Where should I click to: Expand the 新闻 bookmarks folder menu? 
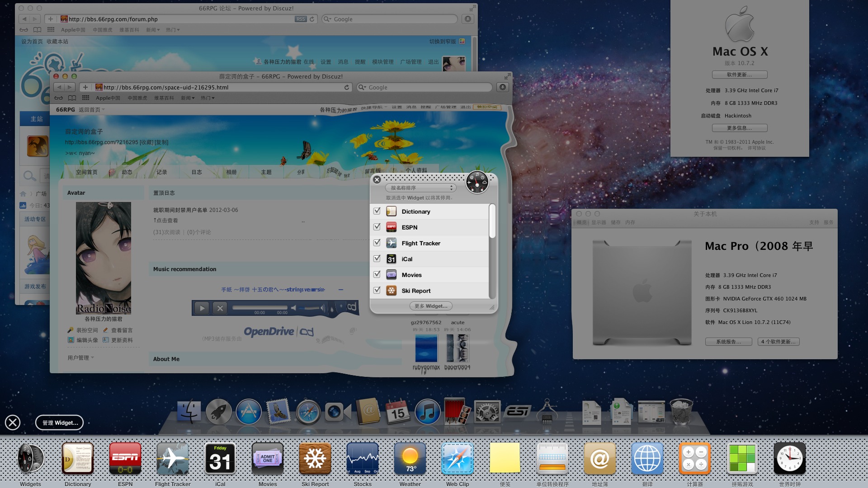187,98
